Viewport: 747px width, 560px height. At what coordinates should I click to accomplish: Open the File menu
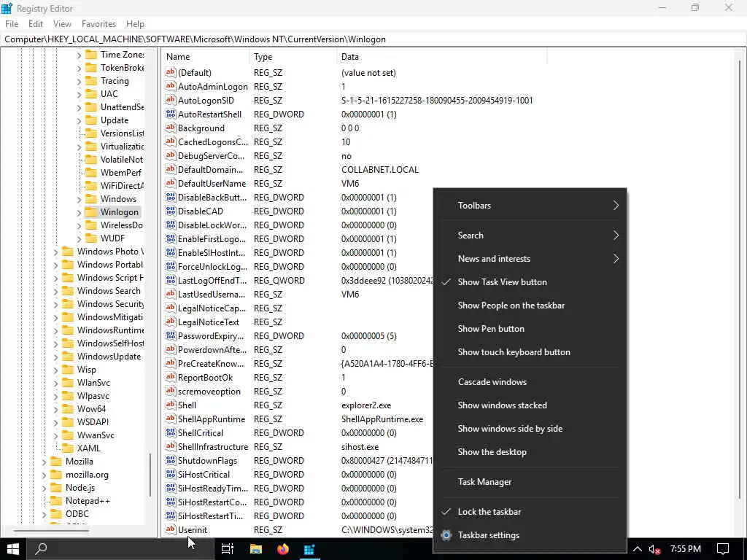click(x=12, y=24)
